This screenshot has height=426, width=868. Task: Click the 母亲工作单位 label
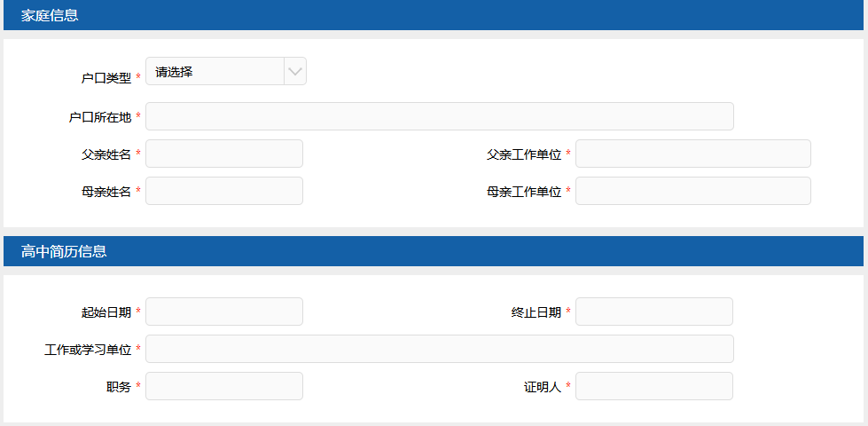point(524,192)
